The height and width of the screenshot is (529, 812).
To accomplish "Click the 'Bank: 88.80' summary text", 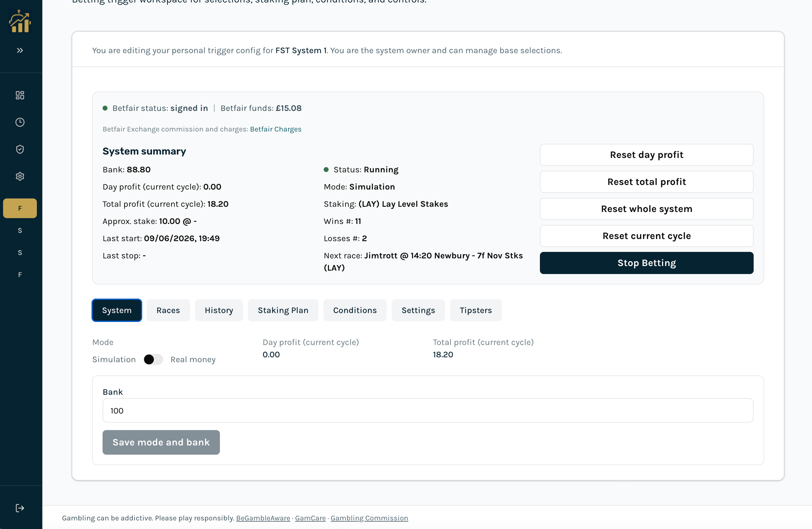I will coord(127,170).
